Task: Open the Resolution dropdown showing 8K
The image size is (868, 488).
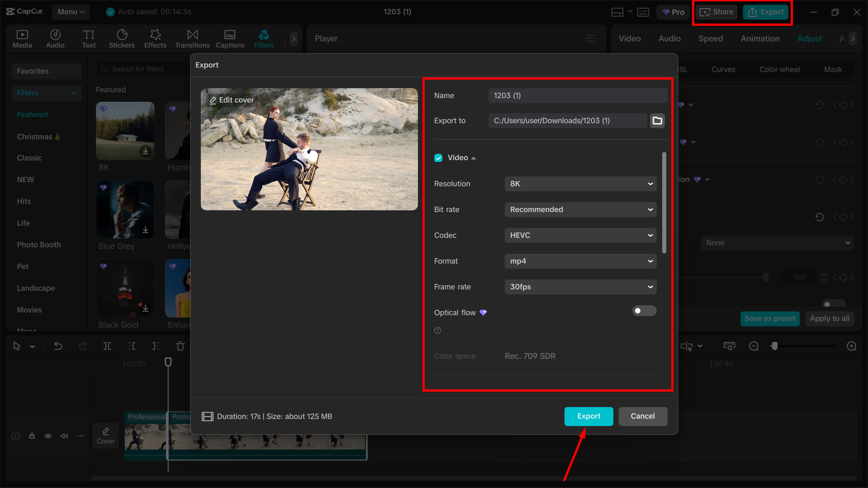Action: [580, 184]
